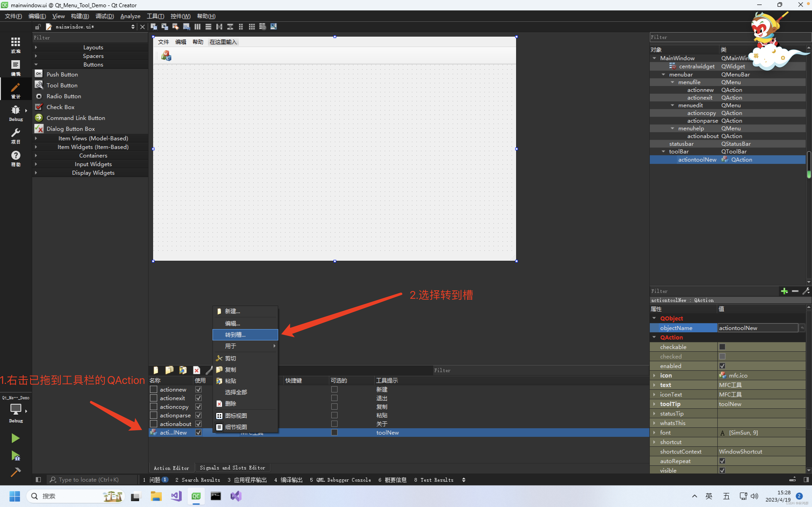Image resolution: width=812 pixels, height=507 pixels.
Task: Switch to Signals and Slots Editor tab
Action: 232,467
